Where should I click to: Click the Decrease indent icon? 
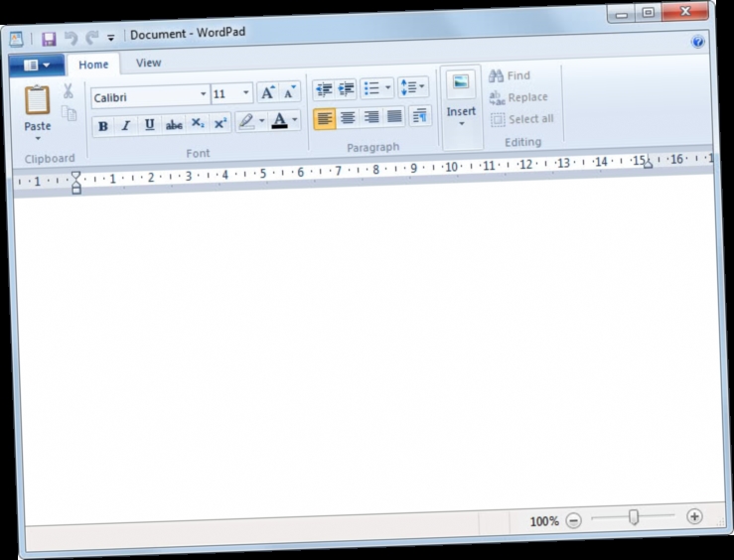point(324,89)
